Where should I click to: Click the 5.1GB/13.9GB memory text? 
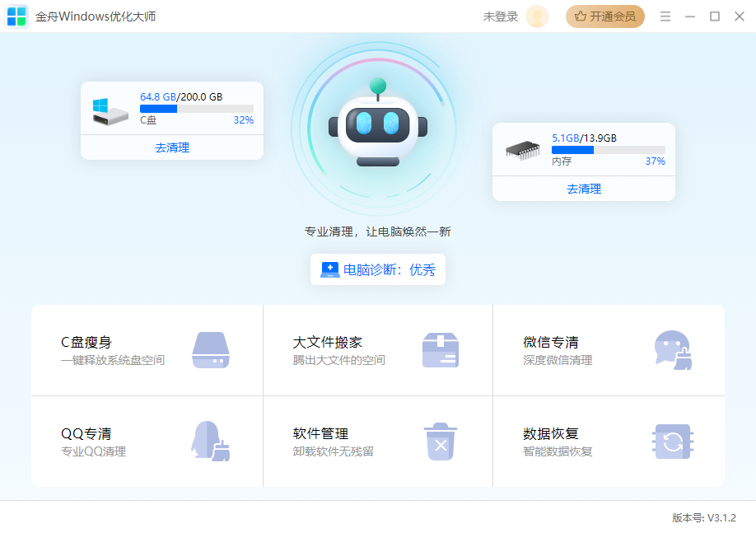[585, 138]
